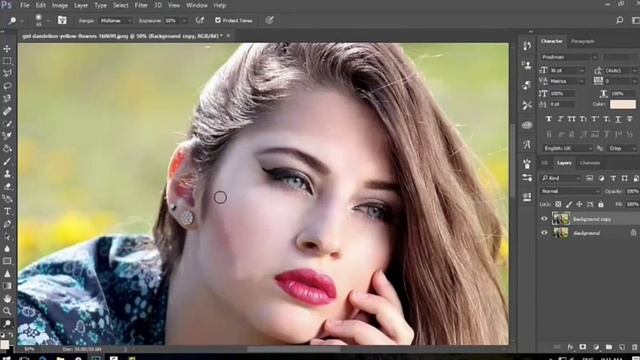Image resolution: width=640 pixels, height=360 pixels.
Task: Switch to the Paragraph tab
Action: (583, 41)
